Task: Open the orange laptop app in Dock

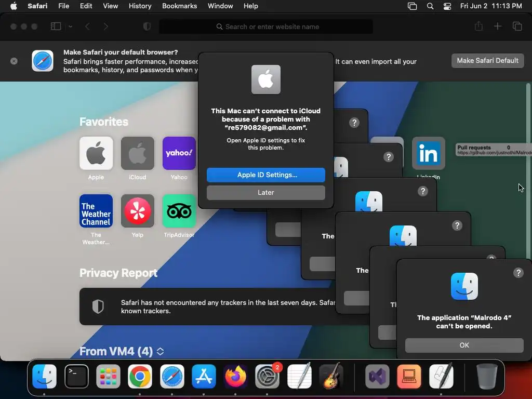Action: coord(409,376)
